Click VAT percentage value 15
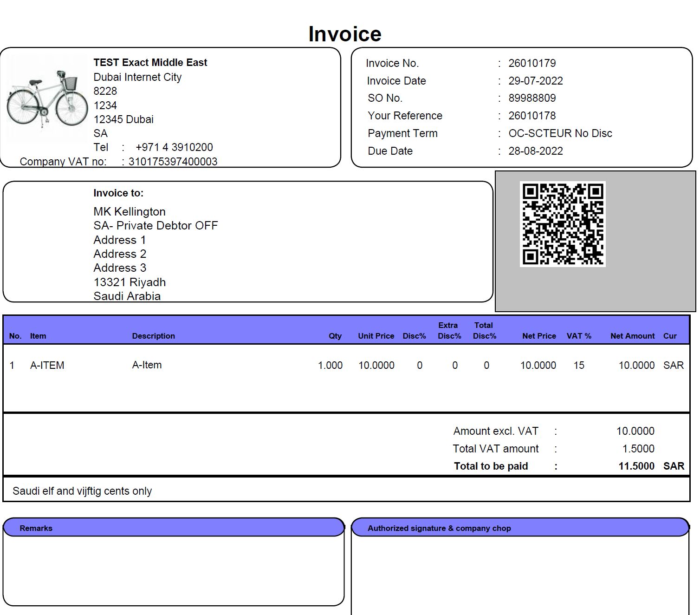 point(579,366)
